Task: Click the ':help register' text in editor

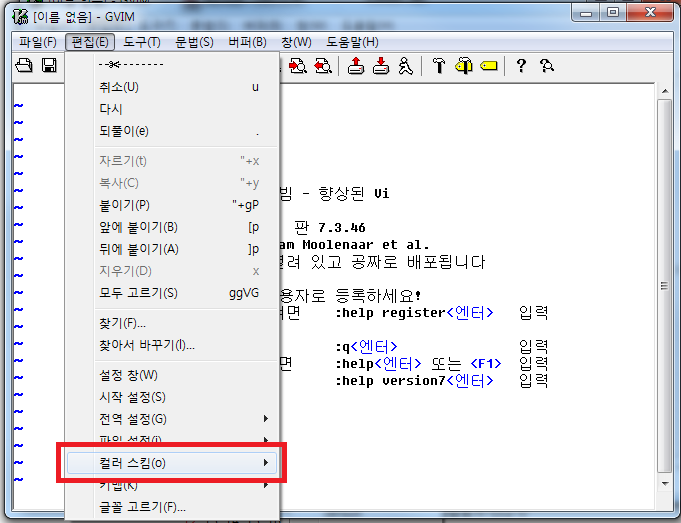Action: [x=390, y=313]
